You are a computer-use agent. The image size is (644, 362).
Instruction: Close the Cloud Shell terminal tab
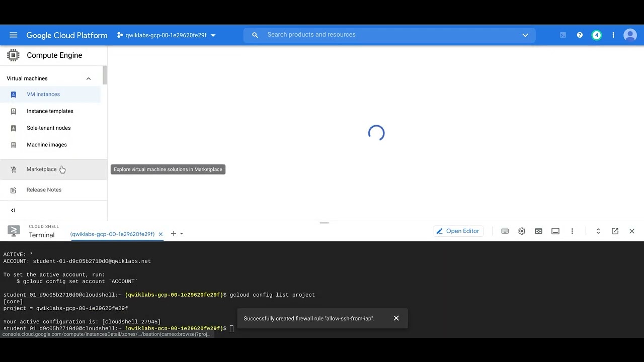(x=160, y=234)
